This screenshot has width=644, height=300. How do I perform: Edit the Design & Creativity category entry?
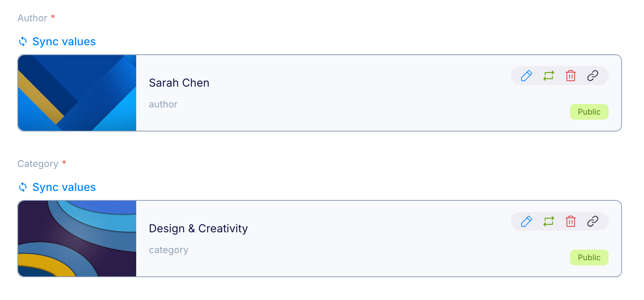pos(526,221)
